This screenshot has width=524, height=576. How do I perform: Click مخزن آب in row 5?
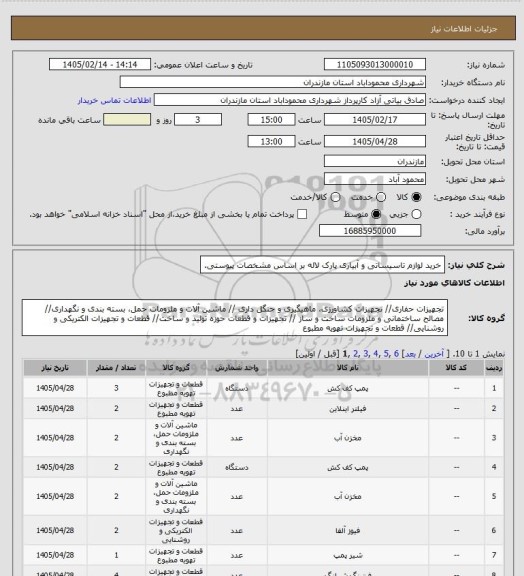[348, 497]
